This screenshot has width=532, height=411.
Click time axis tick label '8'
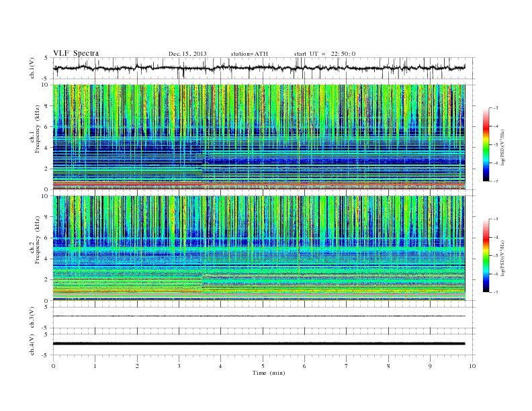(388, 366)
